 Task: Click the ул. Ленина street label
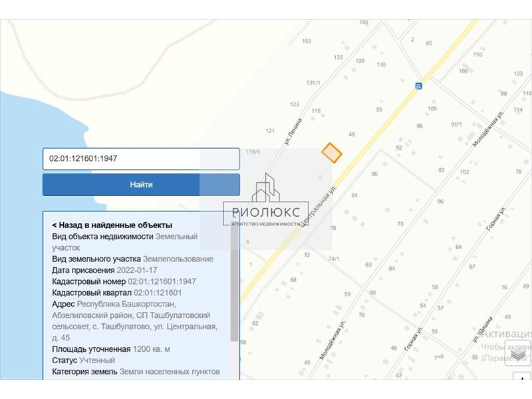pos(293,132)
